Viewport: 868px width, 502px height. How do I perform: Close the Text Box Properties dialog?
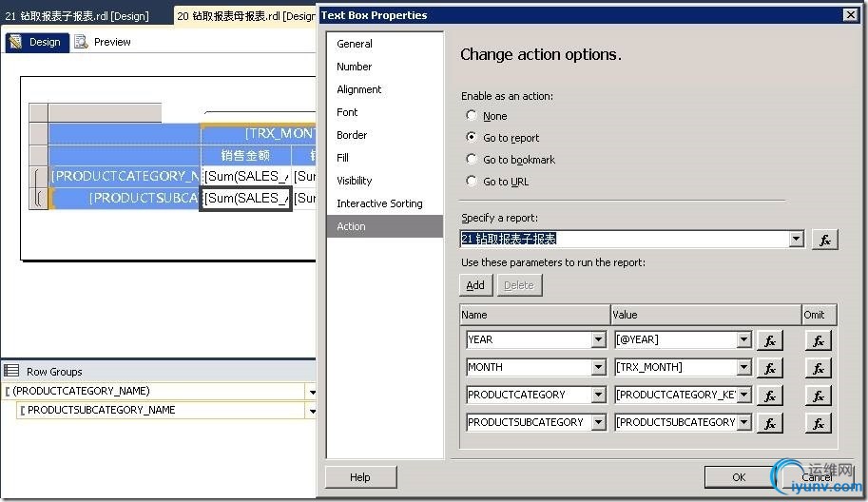click(851, 15)
